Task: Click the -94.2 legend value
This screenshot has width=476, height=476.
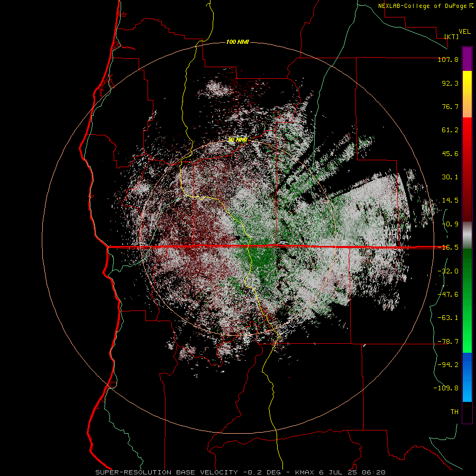Action: [x=448, y=364]
